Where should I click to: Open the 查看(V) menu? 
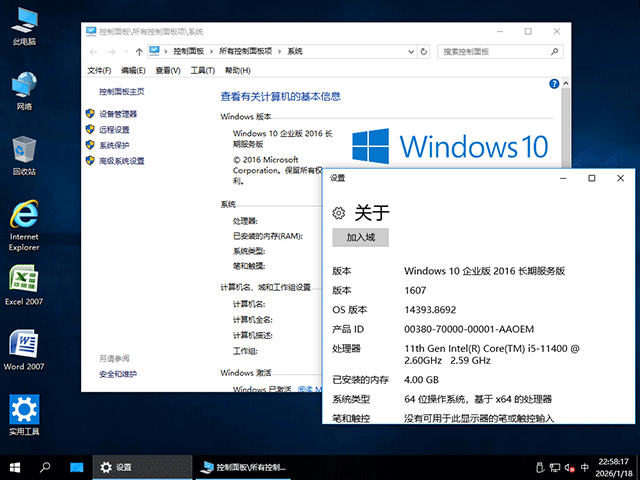(168, 70)
